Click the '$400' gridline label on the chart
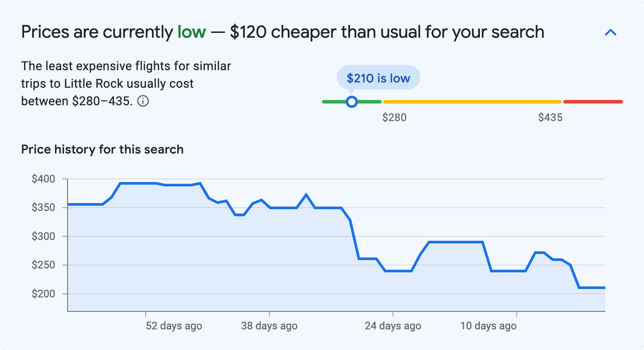The image size is (644, 350). 43,179
